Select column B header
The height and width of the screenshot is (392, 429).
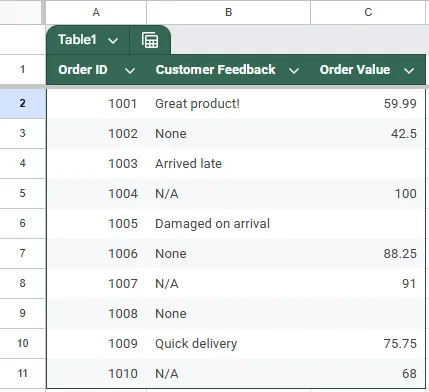click(x=228, y=12)
